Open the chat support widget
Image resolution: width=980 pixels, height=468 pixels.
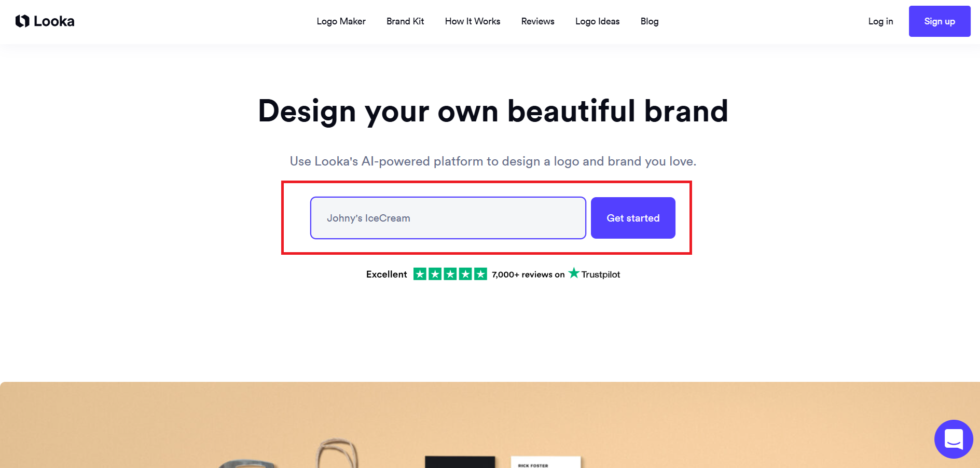click(x=953, y=439)
